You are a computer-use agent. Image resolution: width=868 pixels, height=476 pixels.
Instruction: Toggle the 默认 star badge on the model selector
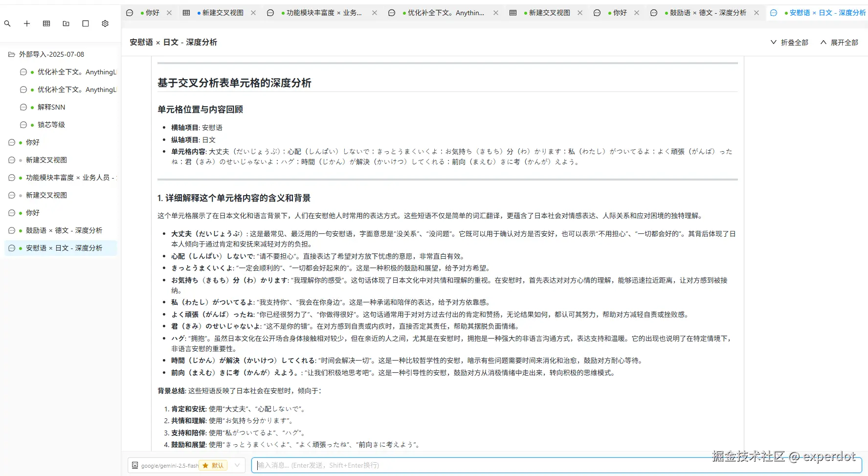pos(213,465)
